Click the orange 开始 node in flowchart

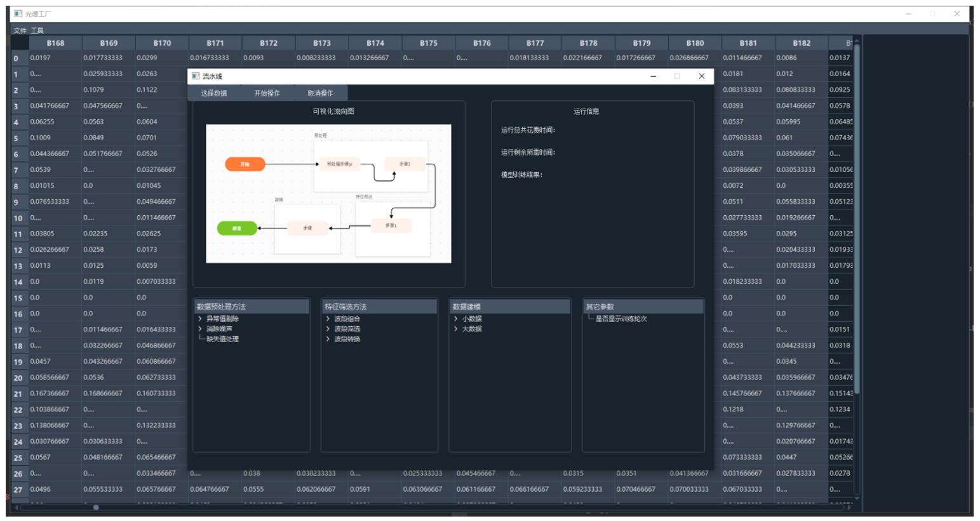click(245, 164)
